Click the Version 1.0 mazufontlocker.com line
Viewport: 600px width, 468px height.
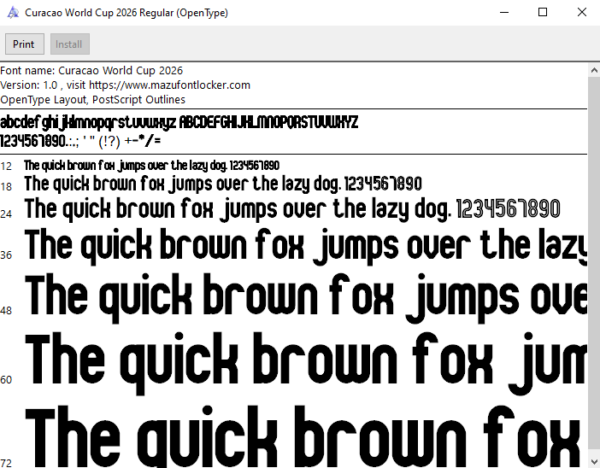(125, 85)
